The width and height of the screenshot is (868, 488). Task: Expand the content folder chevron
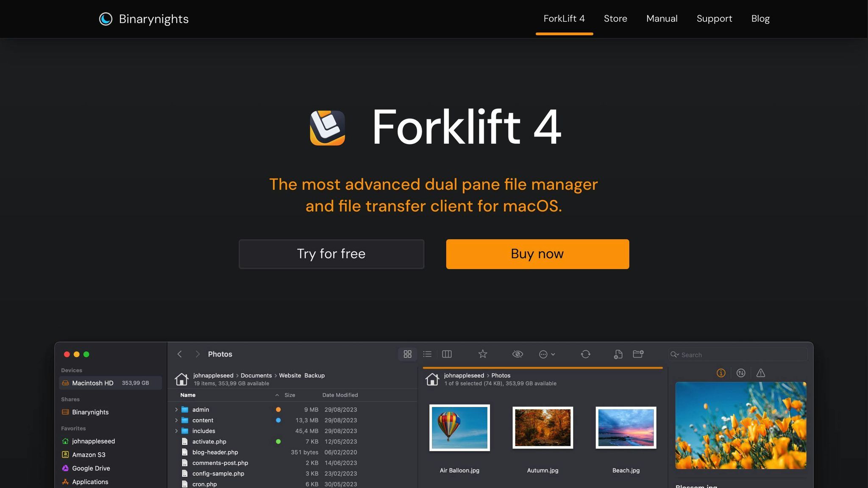pos(176,420)
